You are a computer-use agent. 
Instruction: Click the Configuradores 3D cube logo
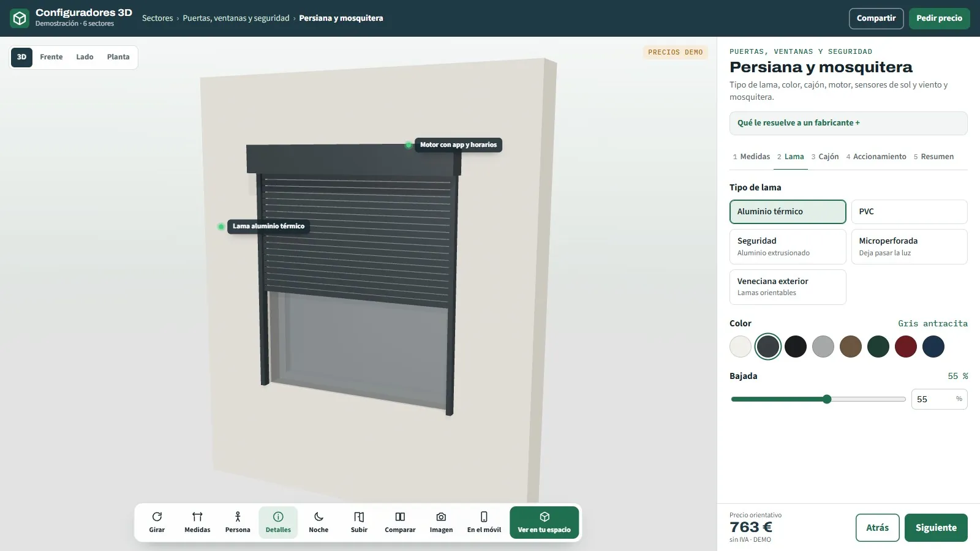tap(20, 18)
